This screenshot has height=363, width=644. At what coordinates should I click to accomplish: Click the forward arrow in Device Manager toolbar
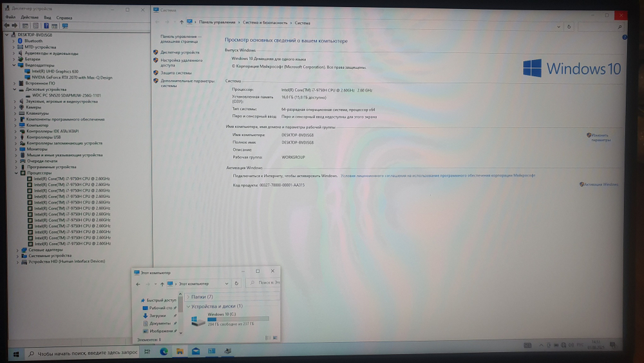click(x=15, y=26)
